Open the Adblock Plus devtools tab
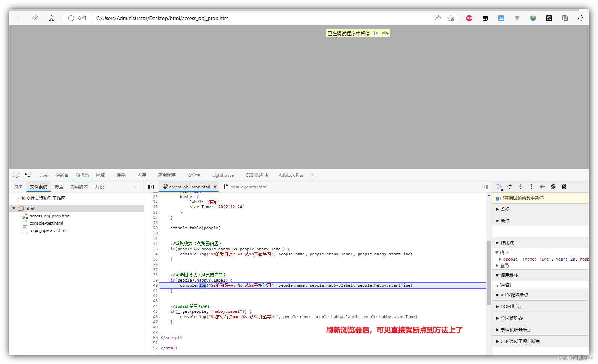This screenshot has width=598, height=364. click(x=291, y=175)
